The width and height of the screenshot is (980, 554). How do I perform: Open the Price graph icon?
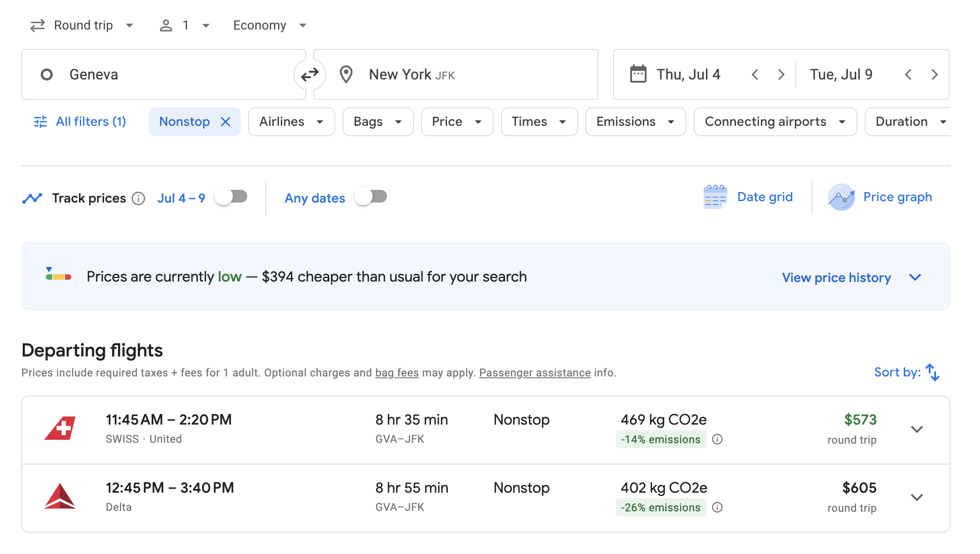[x=841, y=197]
